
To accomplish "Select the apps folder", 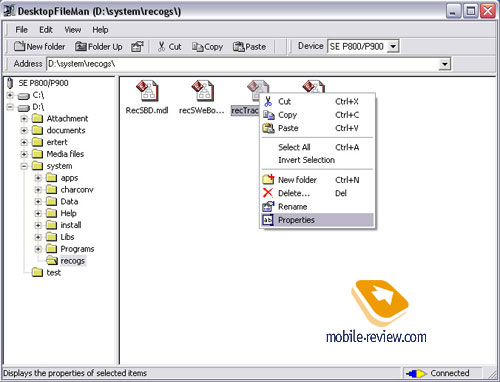I will [x=69, y=178].
